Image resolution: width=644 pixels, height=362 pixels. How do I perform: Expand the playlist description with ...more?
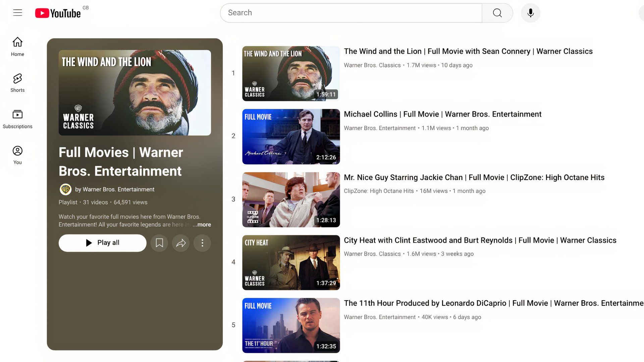click(x=202, y=225)
